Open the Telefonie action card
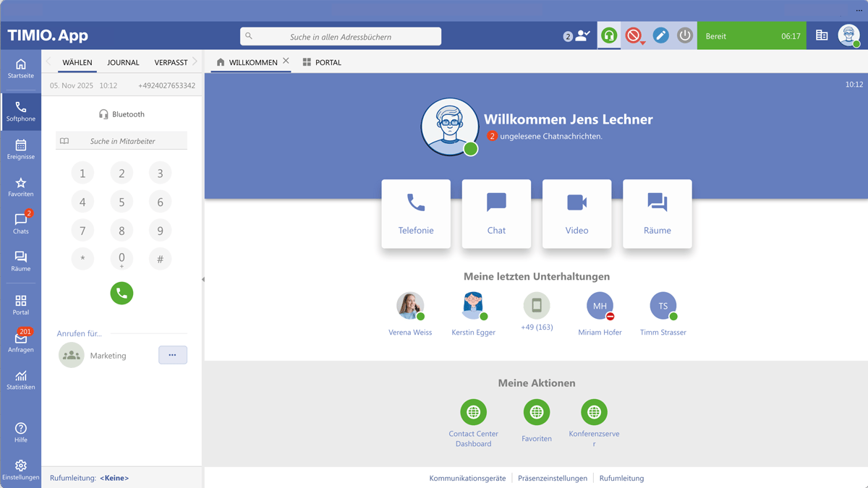868x488 pixels. pyautogui.click(x=416, y=213)
